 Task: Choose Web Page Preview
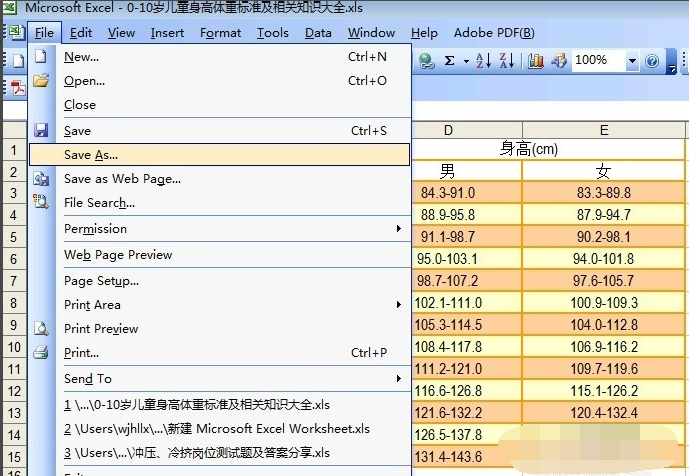pos(220,254)
